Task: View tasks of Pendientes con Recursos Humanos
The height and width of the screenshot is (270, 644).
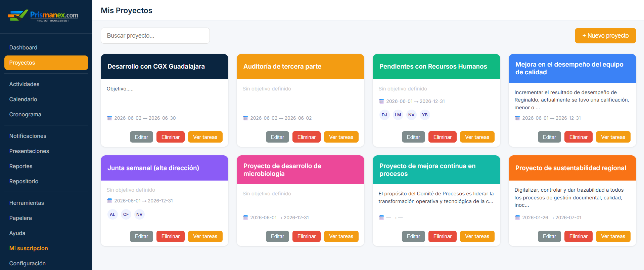Action: click(477, 137)
